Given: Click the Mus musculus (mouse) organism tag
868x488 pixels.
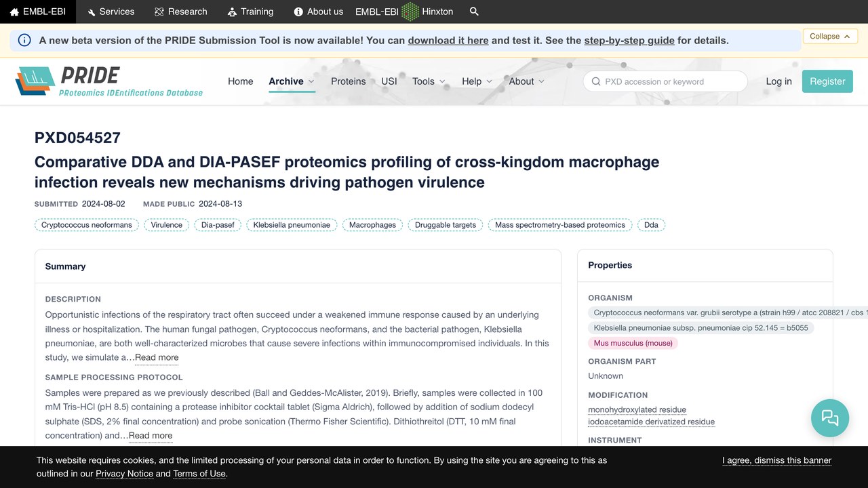Looking at the screenshot, I should coord(633,343).
